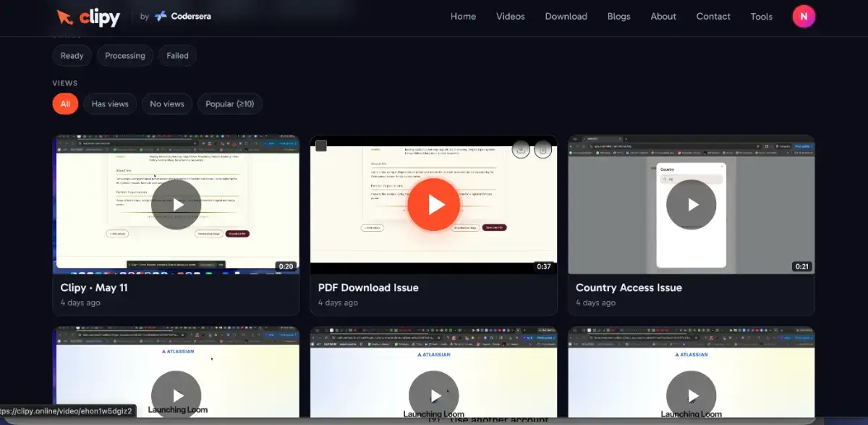Play the bottom-right Launching Loom video
Image resolution: width=868 pixels, height=425 pixels.
tap(692, 395)
